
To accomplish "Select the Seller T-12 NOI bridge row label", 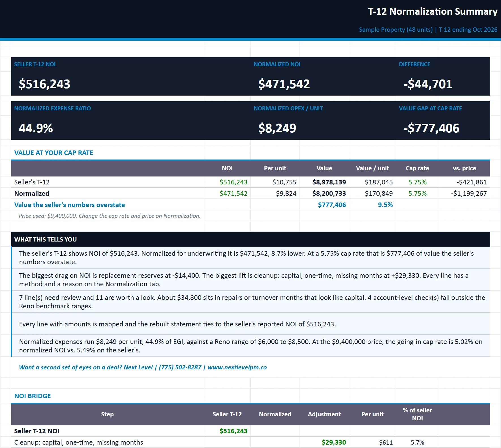I will click(x=37, y=431).
